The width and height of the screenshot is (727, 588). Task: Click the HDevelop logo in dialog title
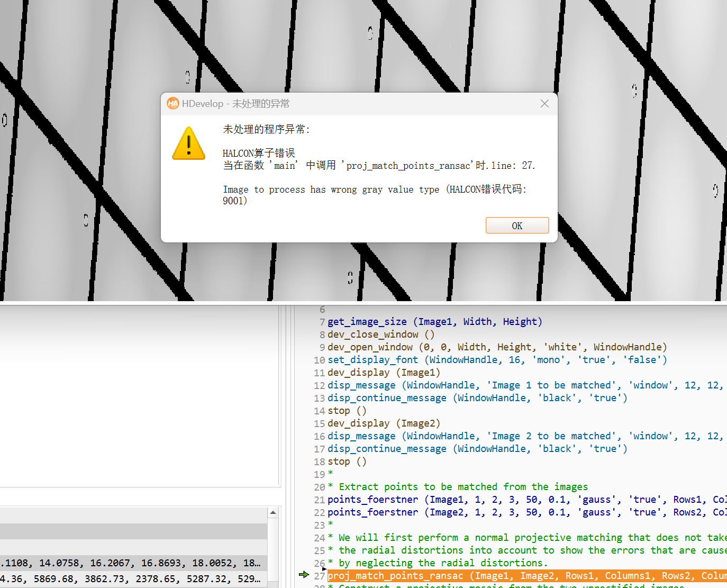[x=173, y=103]
